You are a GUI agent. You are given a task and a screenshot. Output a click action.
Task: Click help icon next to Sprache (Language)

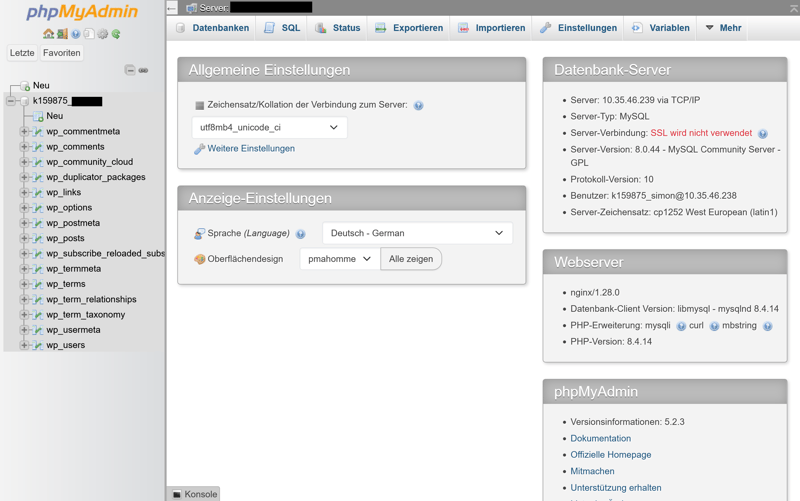point(301,234)
